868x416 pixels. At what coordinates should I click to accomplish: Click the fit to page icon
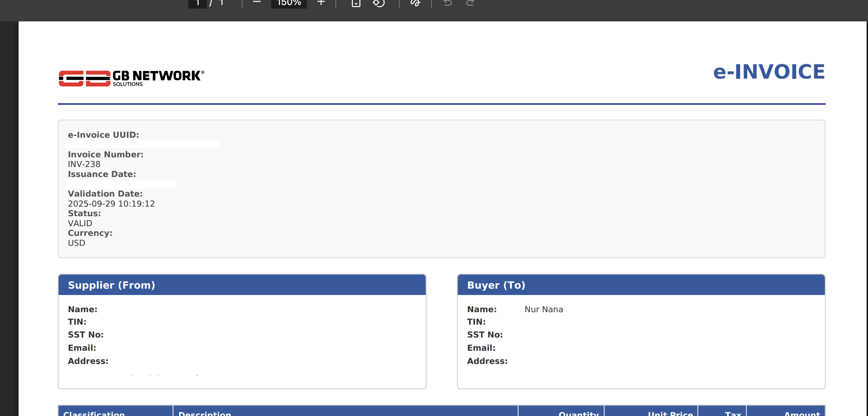click(x=356, y=3)
